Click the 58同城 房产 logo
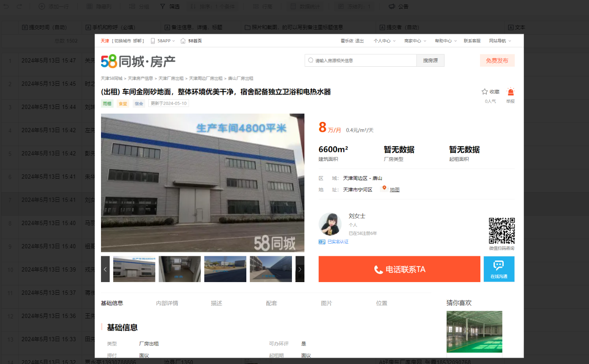This screenshot has width=589, height=364. (x=138, y=62)
